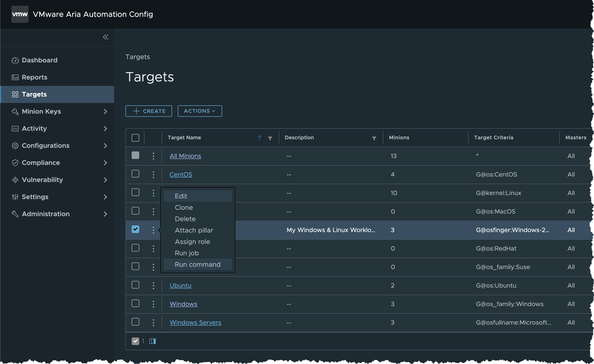The width and height of the screenshot is (594, 364).
Task: Open three-dot menu on G@os:MacOS row
Action: coord(153,212)
